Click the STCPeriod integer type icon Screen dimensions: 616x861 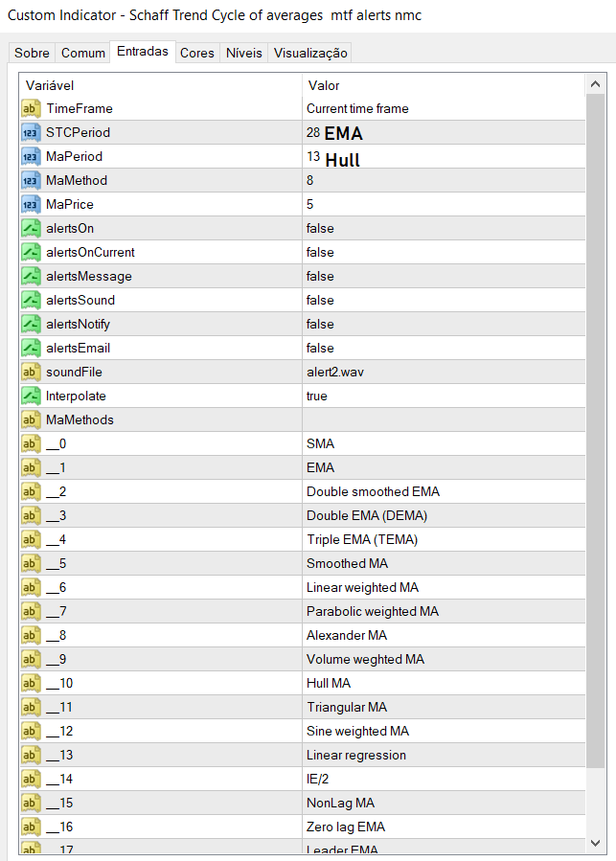click(x=30, y=133)
